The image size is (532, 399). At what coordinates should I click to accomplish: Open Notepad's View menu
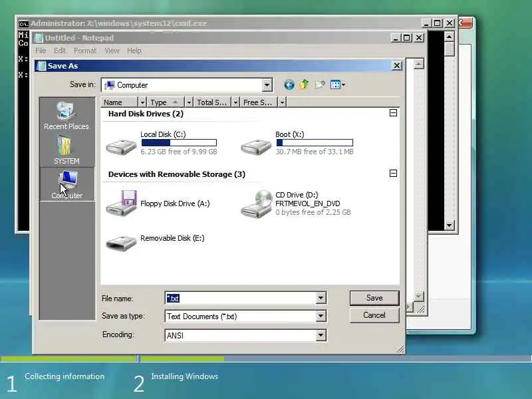click(x=112, y=51)
